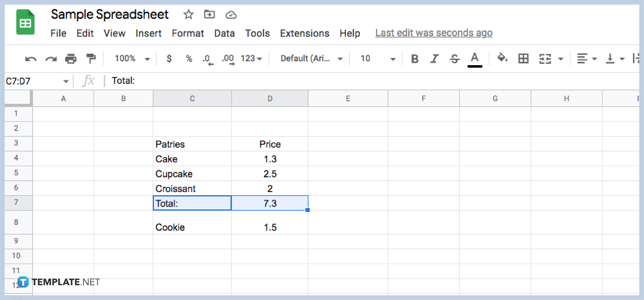Open the Format menu

[x=188, y=33]
